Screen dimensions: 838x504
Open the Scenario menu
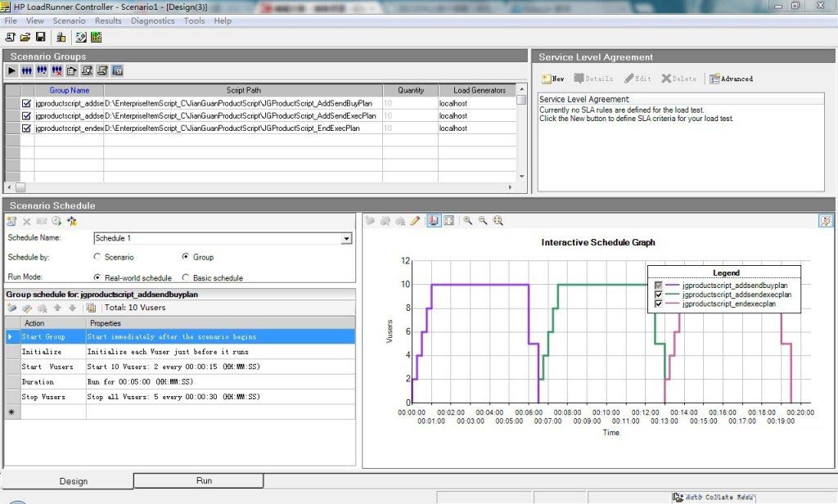pos(69,20)
